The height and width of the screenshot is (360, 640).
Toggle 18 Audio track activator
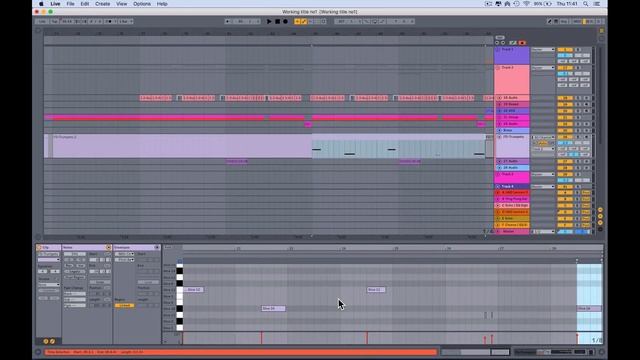[x=565, y=98]
